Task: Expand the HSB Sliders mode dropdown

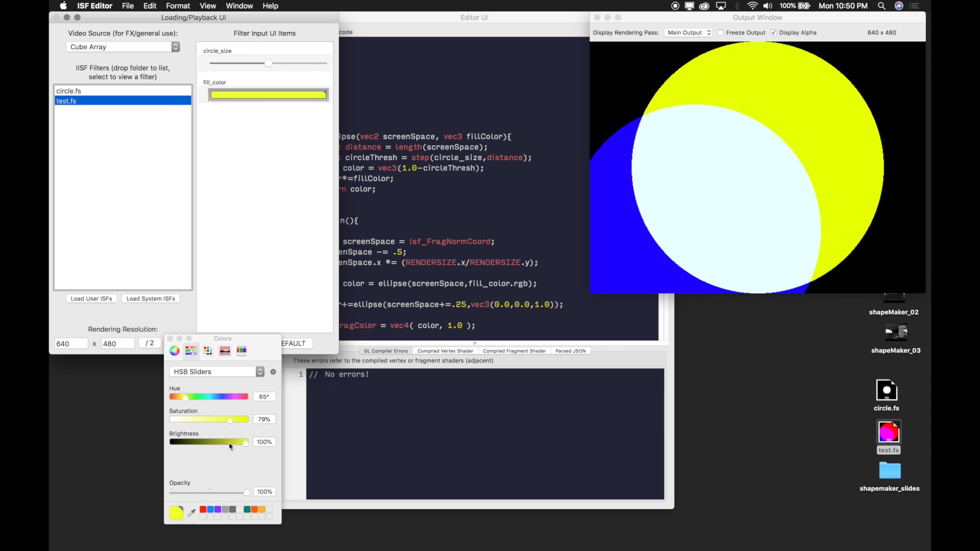Action: (x=217, y=372)
